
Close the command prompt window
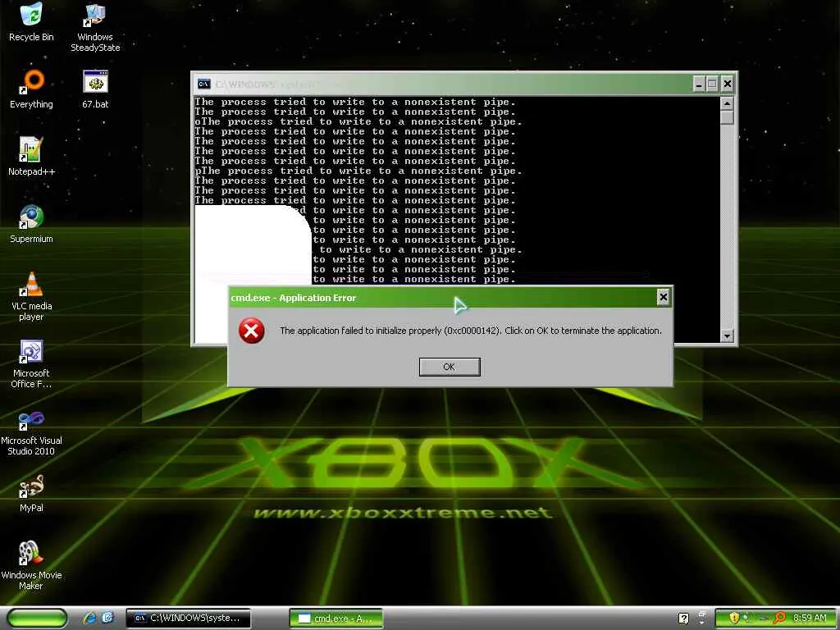pyautogui.click(x=727, y=84)
